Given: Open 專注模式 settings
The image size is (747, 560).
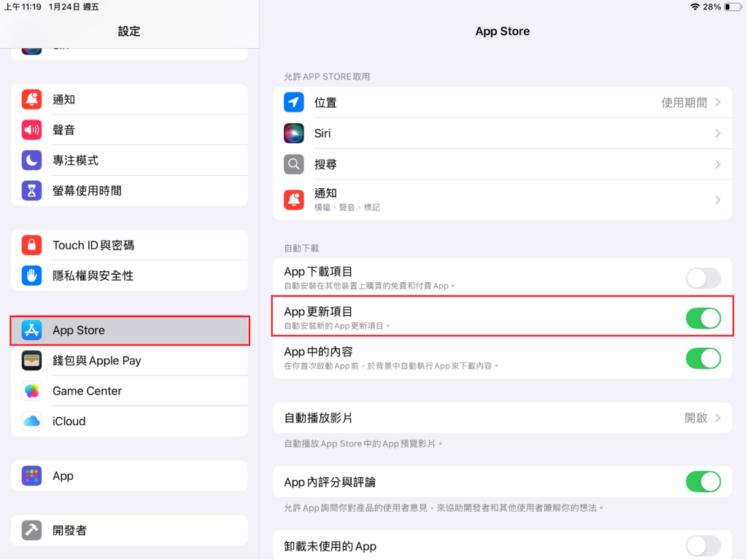Looking at the screenshot, I should coord(130,160).
